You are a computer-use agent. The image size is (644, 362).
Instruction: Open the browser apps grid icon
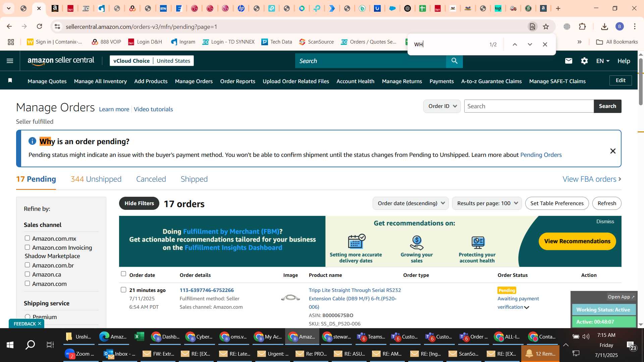[11, 42]
